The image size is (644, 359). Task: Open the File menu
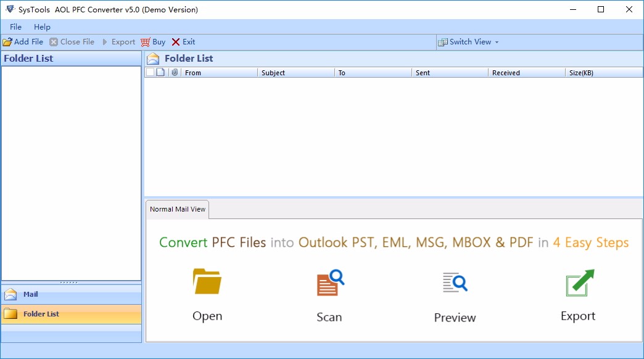[15, 27]
